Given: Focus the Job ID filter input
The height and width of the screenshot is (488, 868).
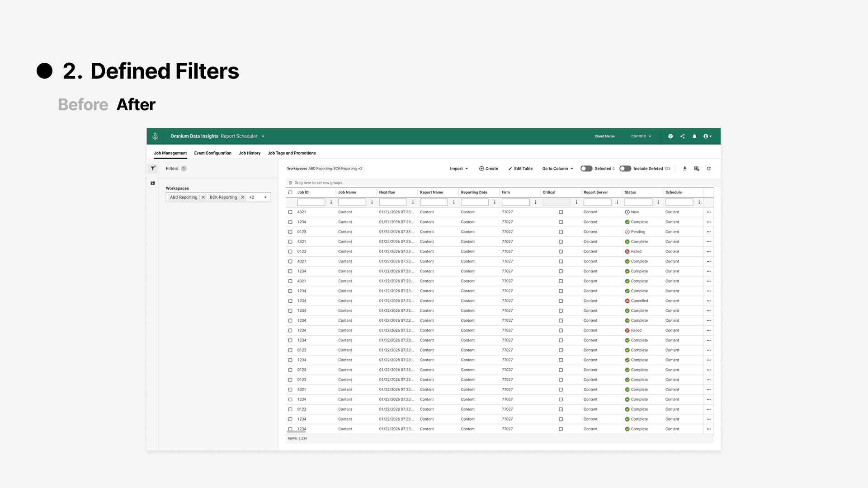Looking at the screenshot, I should 311,202.
